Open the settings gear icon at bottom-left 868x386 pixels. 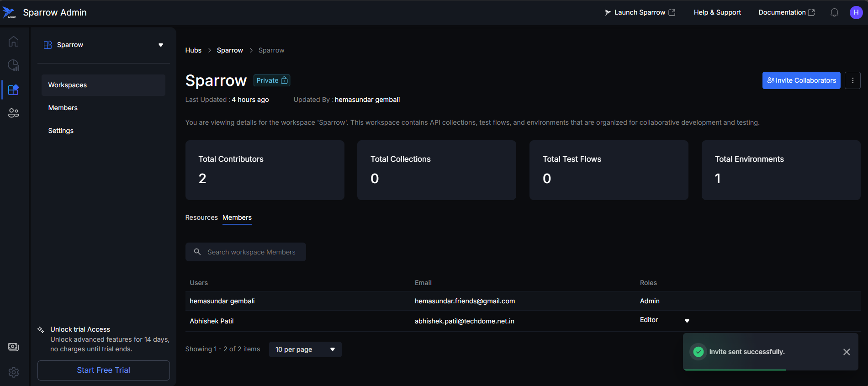(x=14, y=372)
